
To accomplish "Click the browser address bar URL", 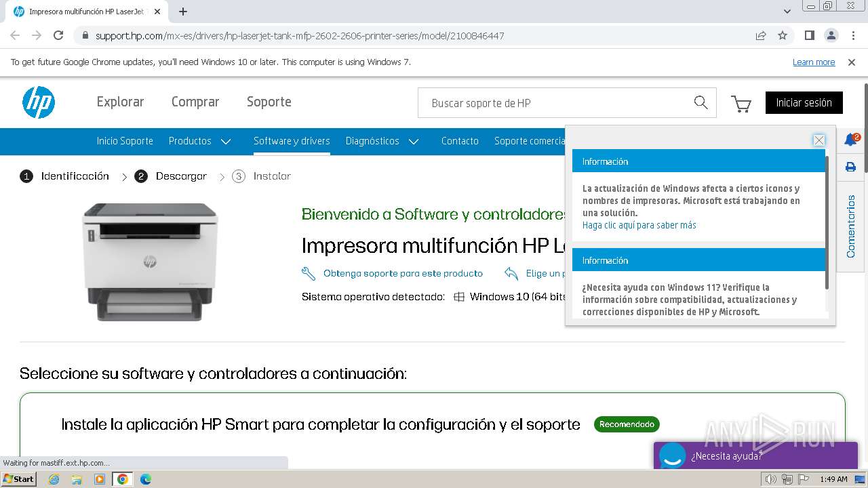I will [x=300, y=35].
